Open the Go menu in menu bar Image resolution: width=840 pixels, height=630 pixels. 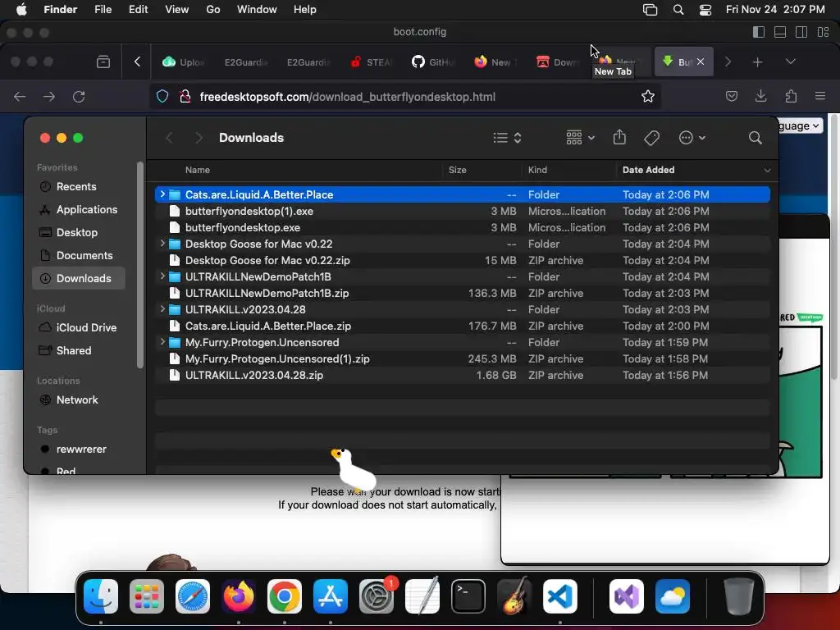[x=213, y=10]
